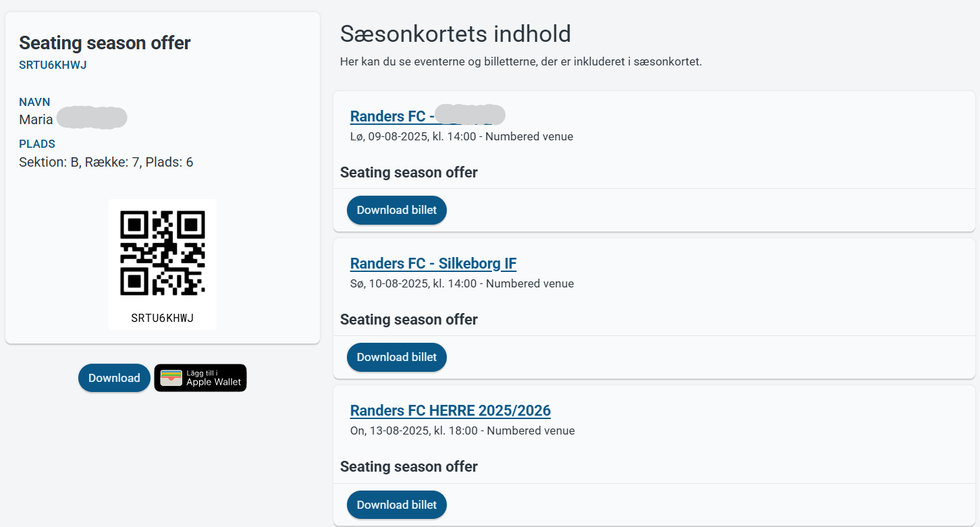Open the first Randers FC match link
This screenshot has height=527, width=980.
(x=428, y=116)
